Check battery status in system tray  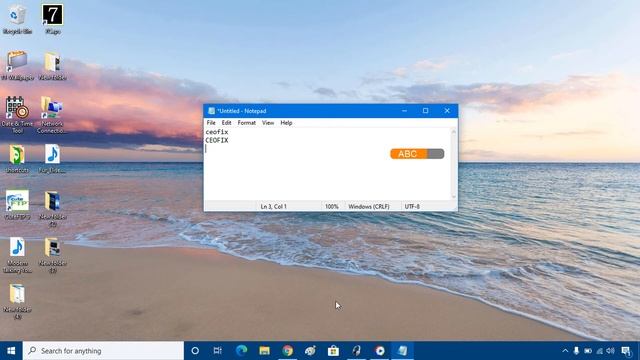588,351
